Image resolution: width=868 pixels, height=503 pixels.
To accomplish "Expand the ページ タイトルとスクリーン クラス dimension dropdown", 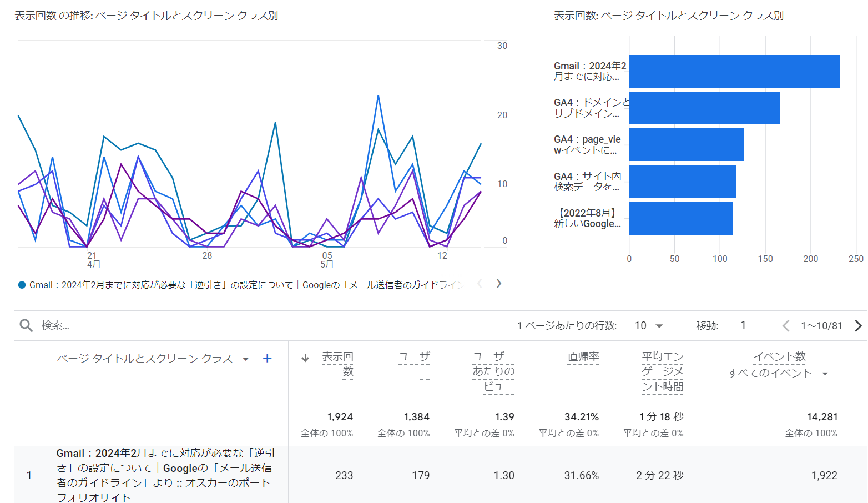I will [245, 359].
